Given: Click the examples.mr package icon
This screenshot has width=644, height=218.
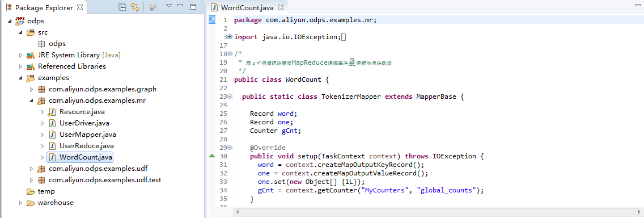Looking at the screenshot, I should [41, 101].
